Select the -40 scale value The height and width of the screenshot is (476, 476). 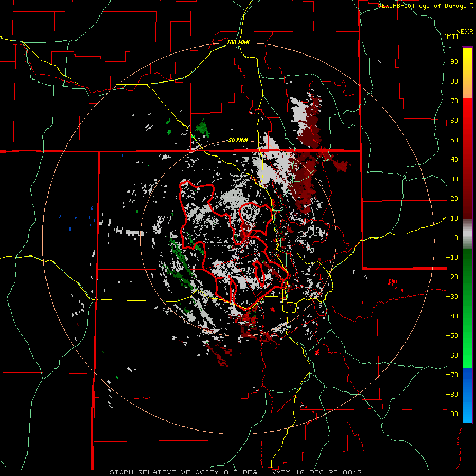(x=452, y=316)
